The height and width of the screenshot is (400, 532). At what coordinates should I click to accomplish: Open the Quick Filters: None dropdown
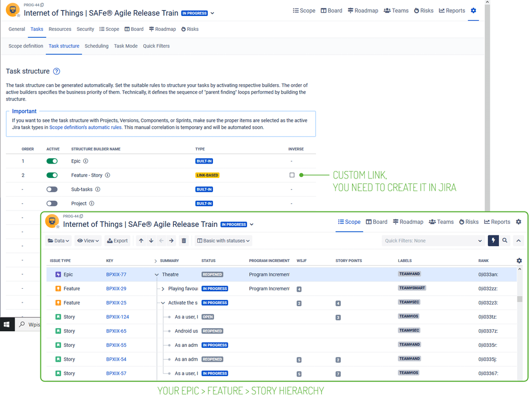pyautogui.click(x=433, y=241)
